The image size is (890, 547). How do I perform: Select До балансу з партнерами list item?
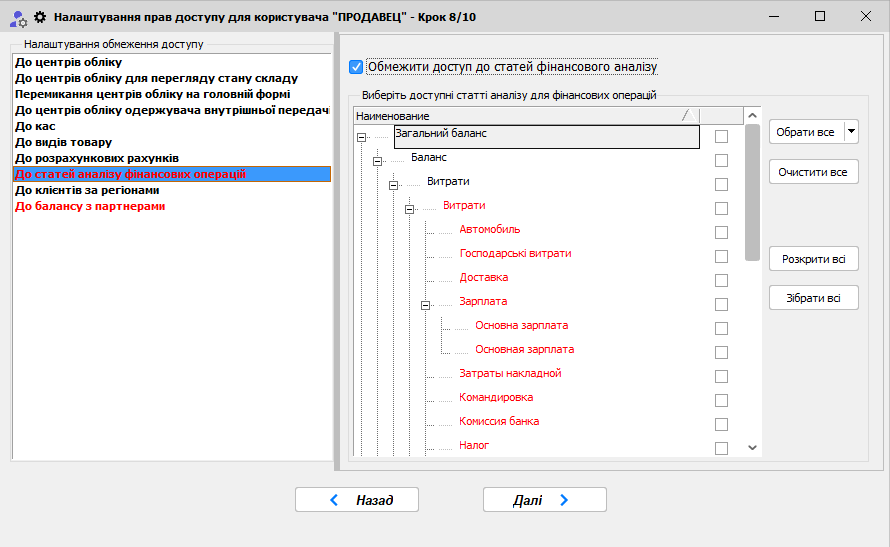(89, 206)
